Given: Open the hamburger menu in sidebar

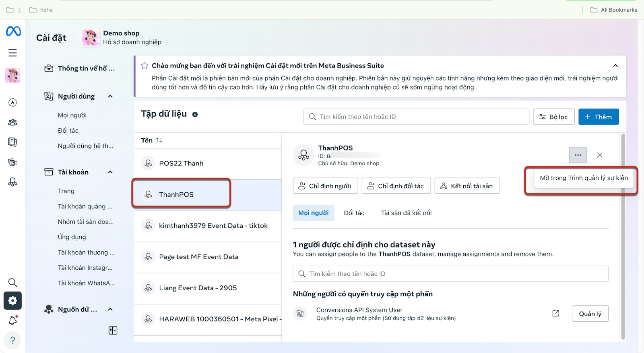Looking at the screenshot, I should (x=13, y=53).
